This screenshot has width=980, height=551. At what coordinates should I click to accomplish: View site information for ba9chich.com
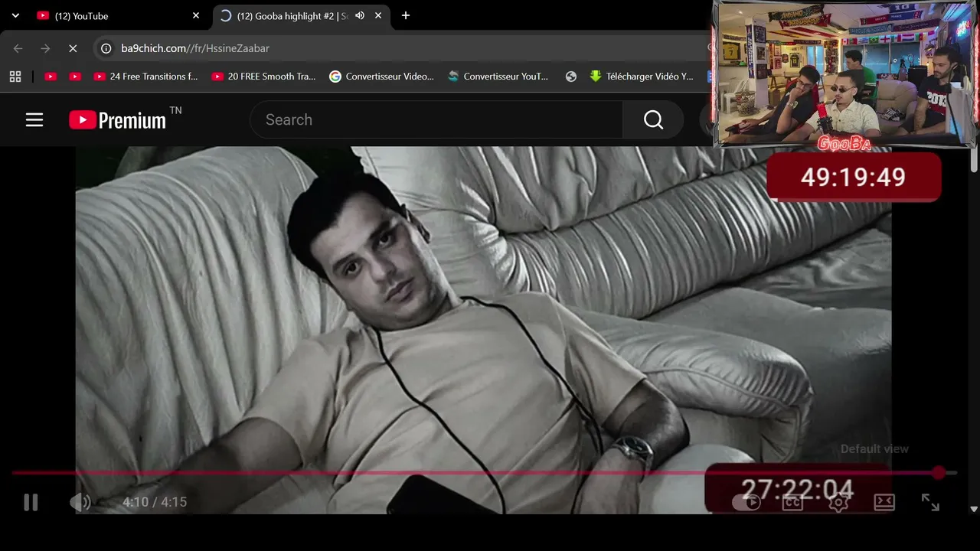107,48
